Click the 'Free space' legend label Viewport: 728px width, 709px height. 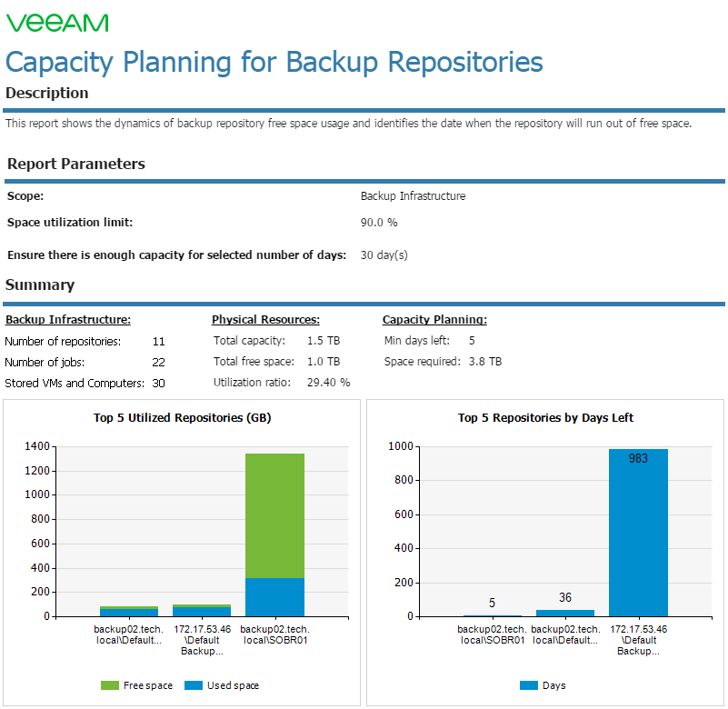coord(148,685)
